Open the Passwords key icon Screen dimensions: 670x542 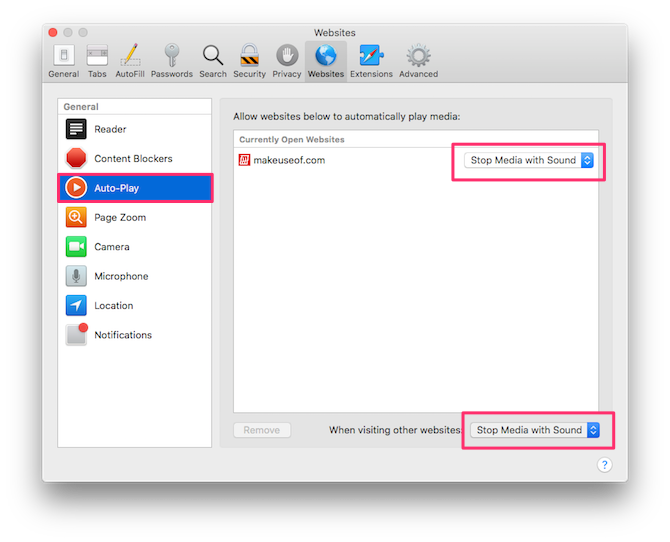click(172, 56)
